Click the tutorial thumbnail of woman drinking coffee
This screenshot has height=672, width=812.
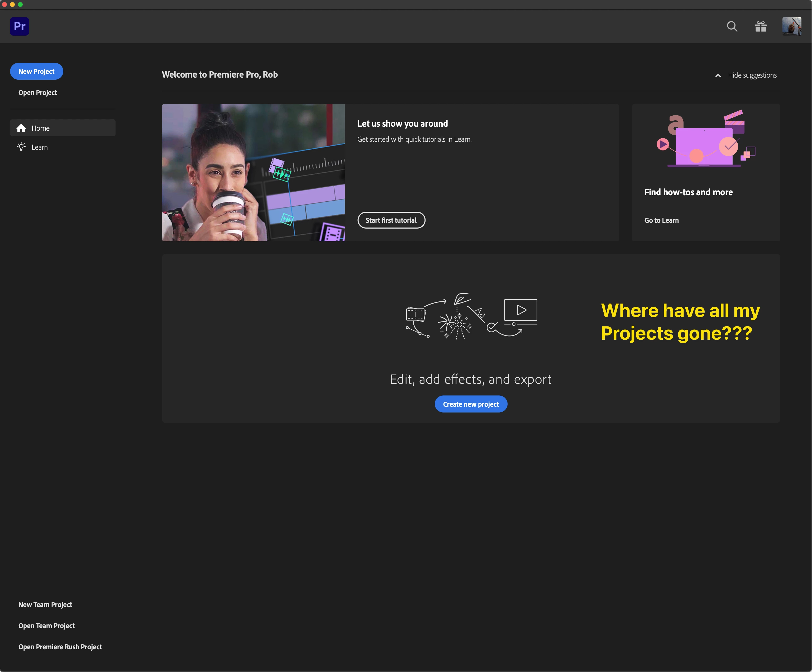click(253, 173)
